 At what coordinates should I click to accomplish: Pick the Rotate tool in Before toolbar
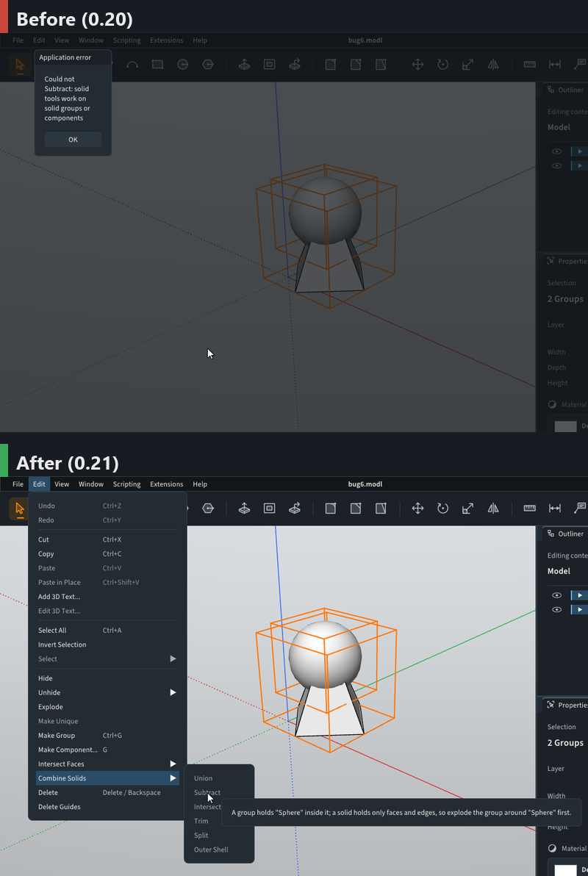tap(442, 64)
